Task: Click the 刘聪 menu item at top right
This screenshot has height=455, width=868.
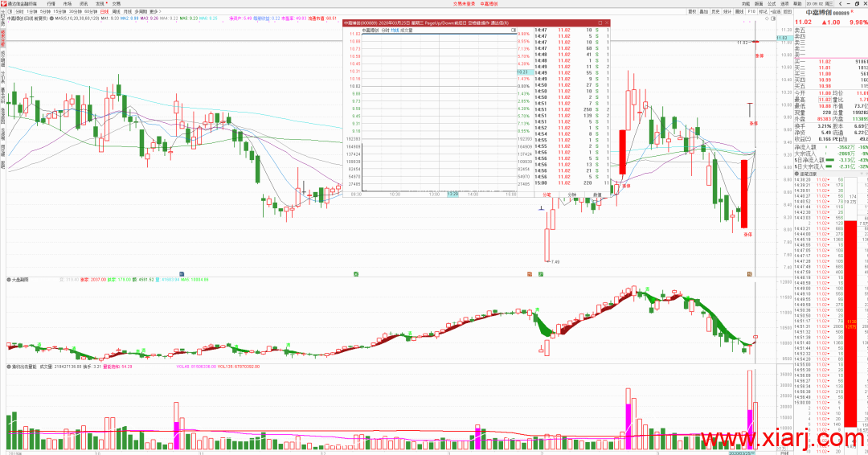Action: [x=746, y=4]
